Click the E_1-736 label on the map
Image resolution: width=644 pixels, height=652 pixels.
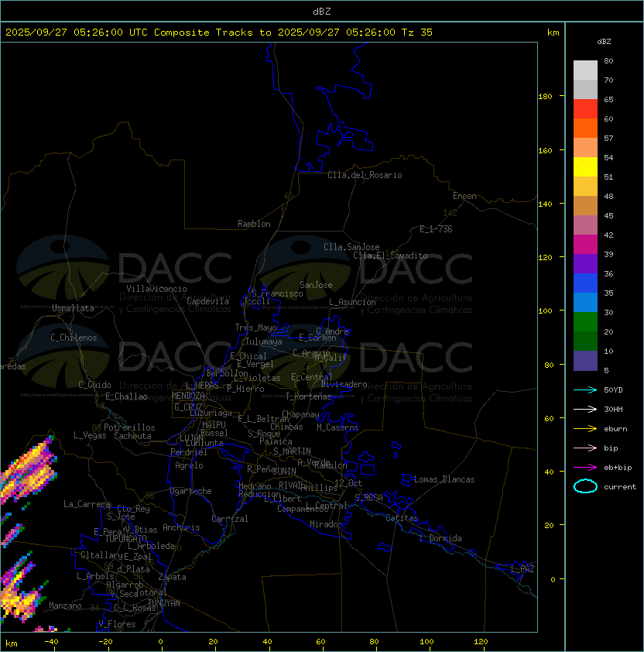(x=436, y=229)
